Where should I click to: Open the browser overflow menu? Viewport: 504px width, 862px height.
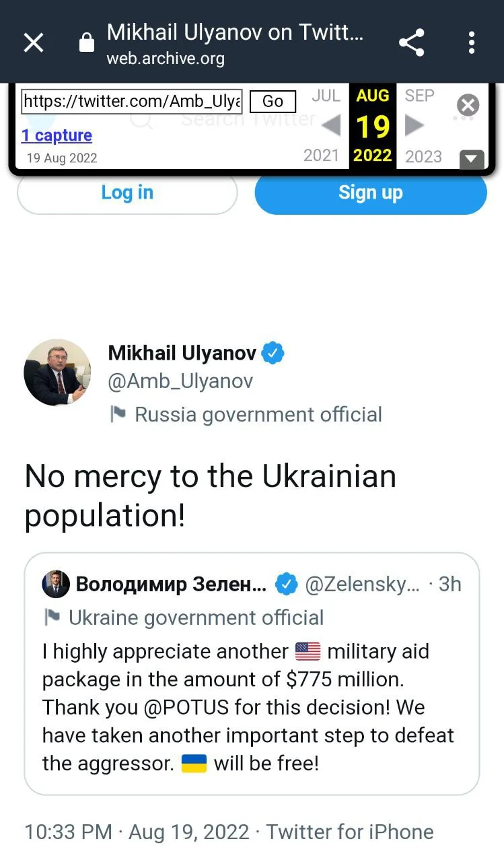pyautogui.click(x=471, y=42)
